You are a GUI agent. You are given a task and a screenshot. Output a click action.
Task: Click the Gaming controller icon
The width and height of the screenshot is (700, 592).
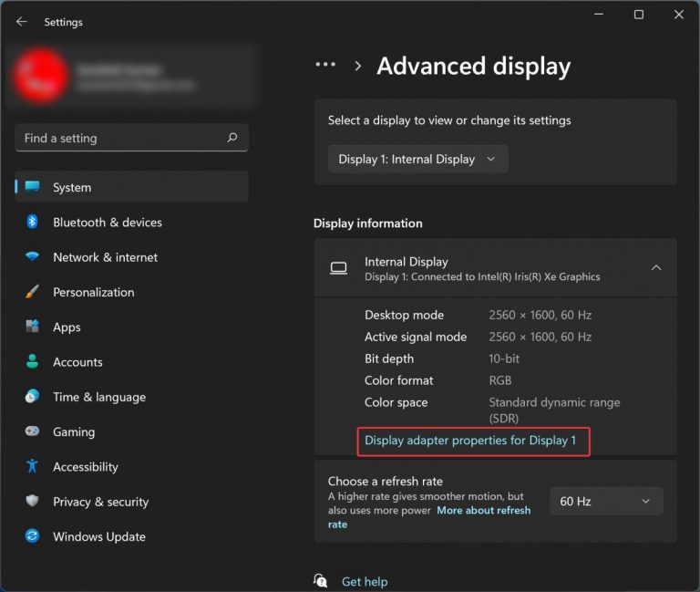pos(32,432)
